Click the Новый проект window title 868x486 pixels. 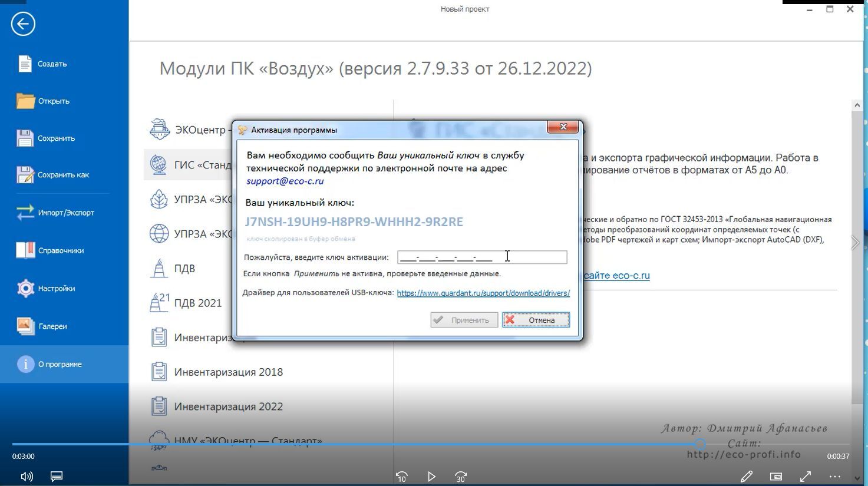point(465,9)
